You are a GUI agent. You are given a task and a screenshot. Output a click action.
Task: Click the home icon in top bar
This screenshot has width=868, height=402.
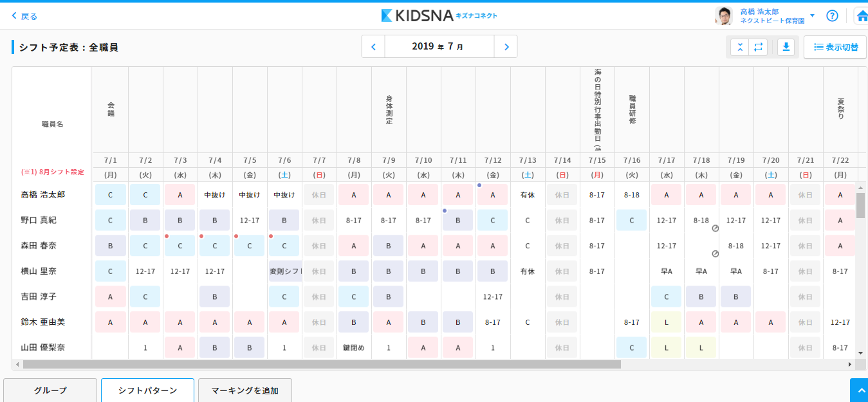[862, 16]
